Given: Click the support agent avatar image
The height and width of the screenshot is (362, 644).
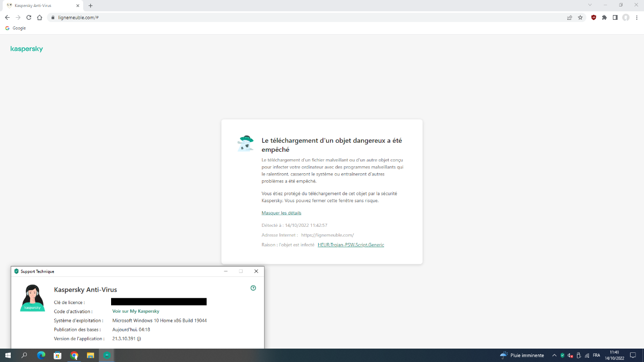Looking at the screenshot, I should 32,298.
